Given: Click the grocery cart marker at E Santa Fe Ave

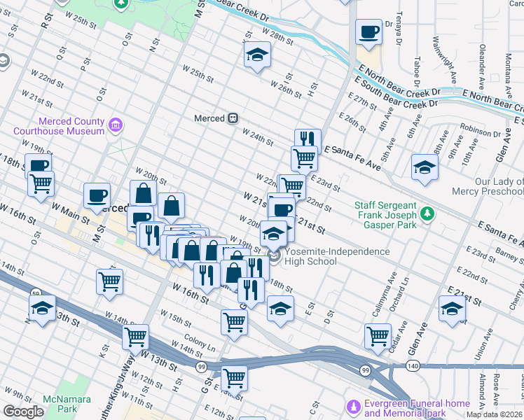Looking at the screenshot, I should tap(305, 161).
